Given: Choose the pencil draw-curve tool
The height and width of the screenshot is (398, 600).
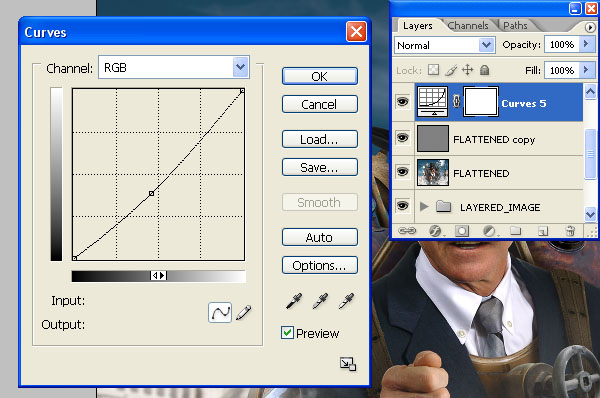Looking at the screenshot, I should [244, 312].
